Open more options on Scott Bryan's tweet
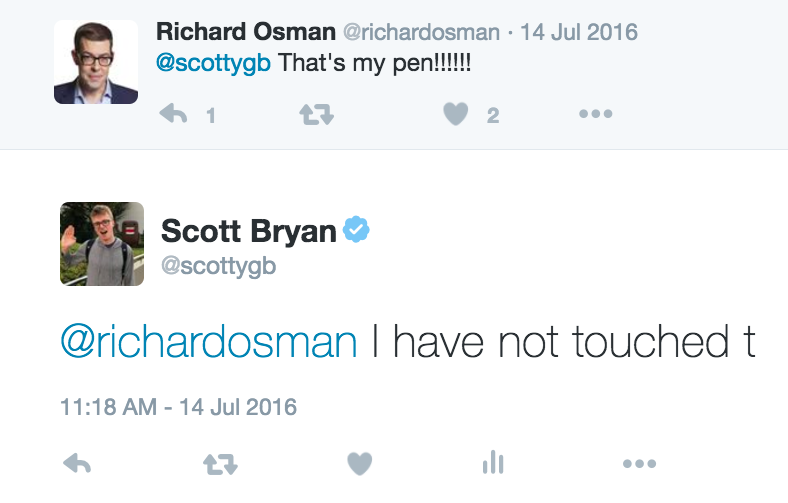 (x=639, y=463)
